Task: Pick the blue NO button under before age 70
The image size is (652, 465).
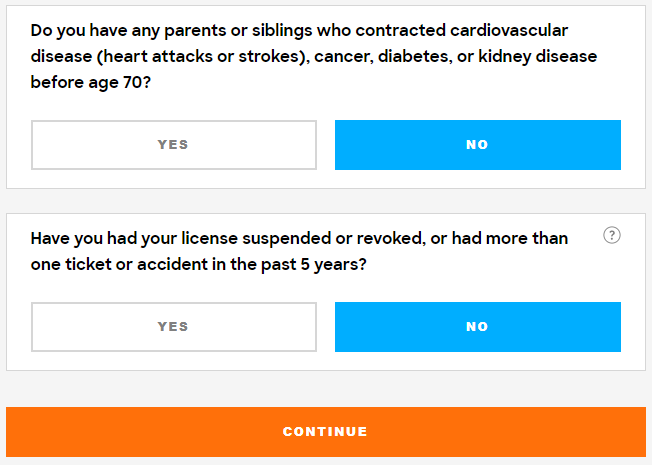Action: 478,145
